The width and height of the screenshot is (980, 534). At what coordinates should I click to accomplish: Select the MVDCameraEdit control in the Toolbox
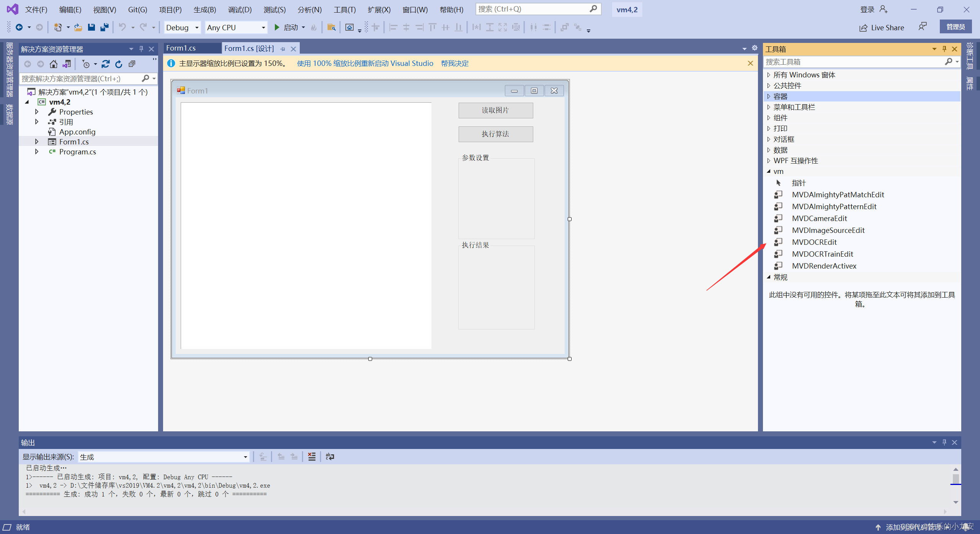tap(820, 218)
